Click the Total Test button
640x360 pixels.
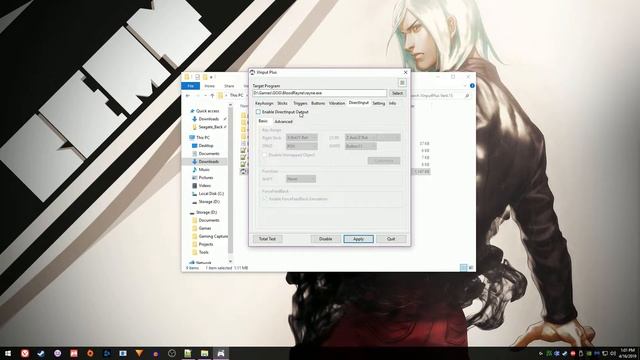pos(267,239)
